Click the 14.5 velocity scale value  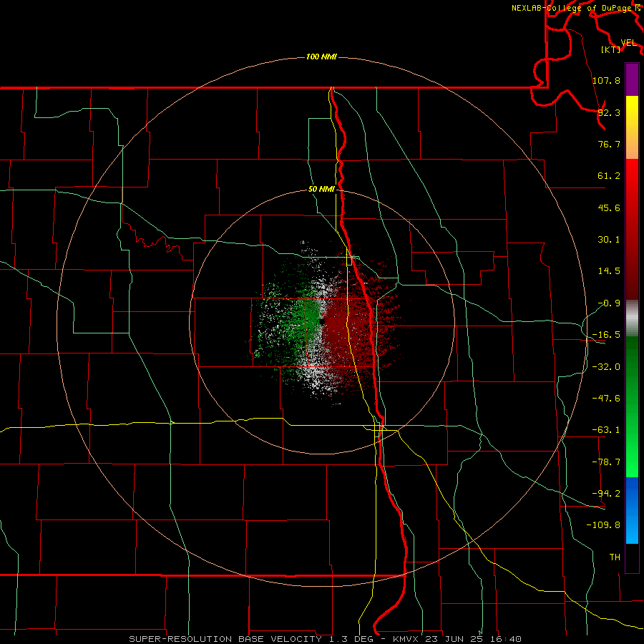609,271
